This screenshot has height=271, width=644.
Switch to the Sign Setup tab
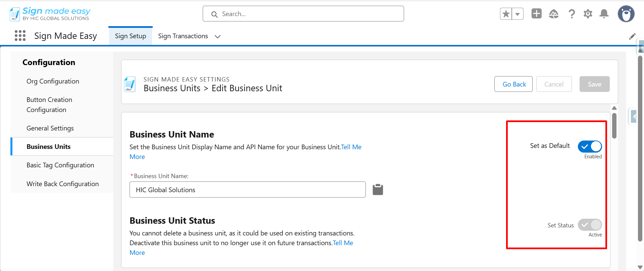point(131,36)
